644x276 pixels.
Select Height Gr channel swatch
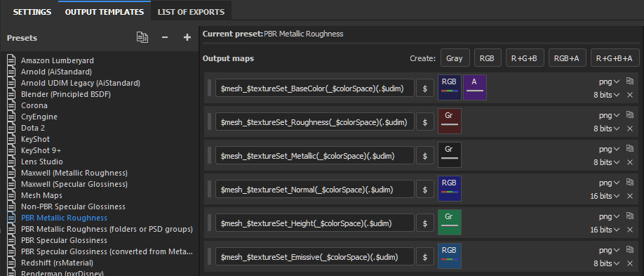pyautogui.click(x=450, y=223)
